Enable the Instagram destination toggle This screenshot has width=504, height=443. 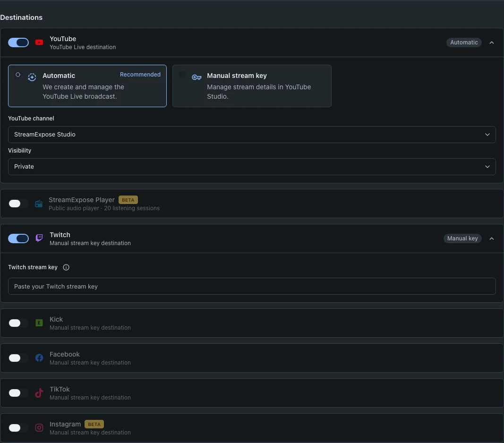pos(18,427)
